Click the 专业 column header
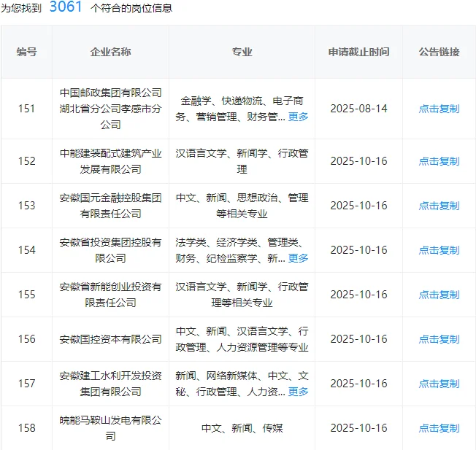476x450 pixels. [x=242, y=52]
